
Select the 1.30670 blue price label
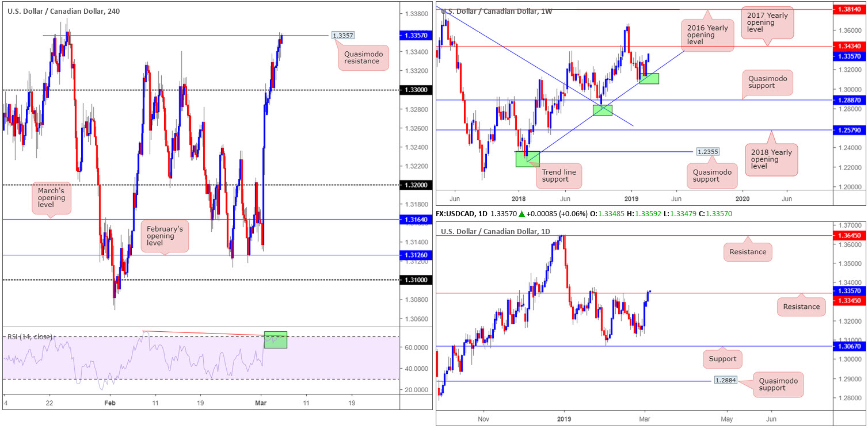[x=850, y=346]
